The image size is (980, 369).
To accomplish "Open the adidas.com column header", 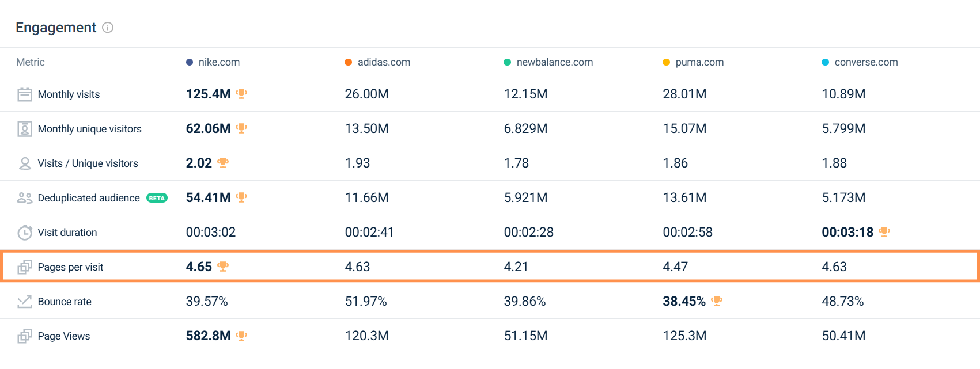I will point(384,62).
